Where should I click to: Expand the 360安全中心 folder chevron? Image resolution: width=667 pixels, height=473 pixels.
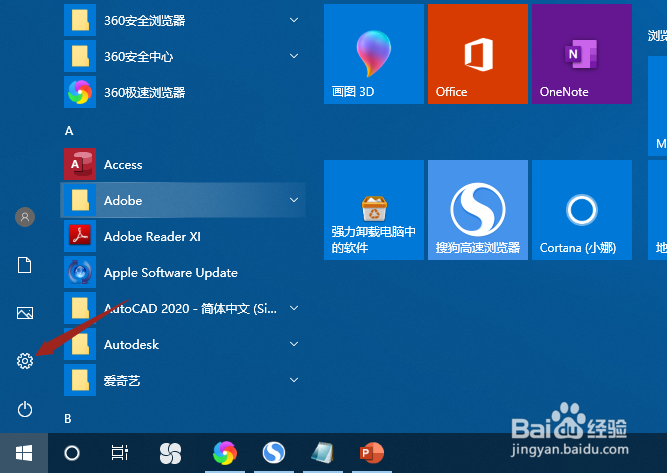294,56
